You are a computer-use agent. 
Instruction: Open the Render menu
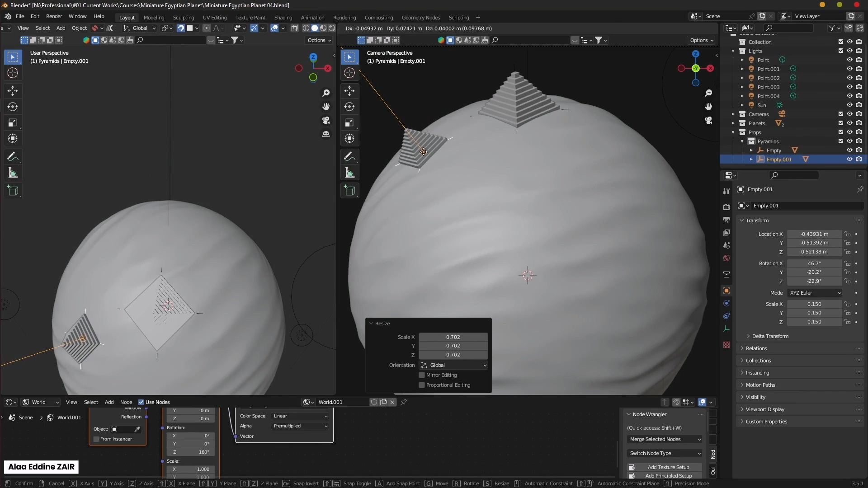[x=54, y=16]
